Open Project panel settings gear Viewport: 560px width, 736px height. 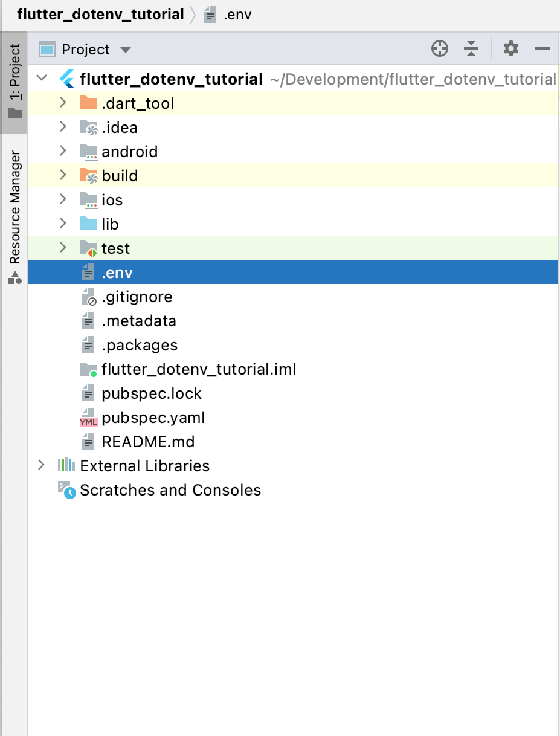point(511,49)
